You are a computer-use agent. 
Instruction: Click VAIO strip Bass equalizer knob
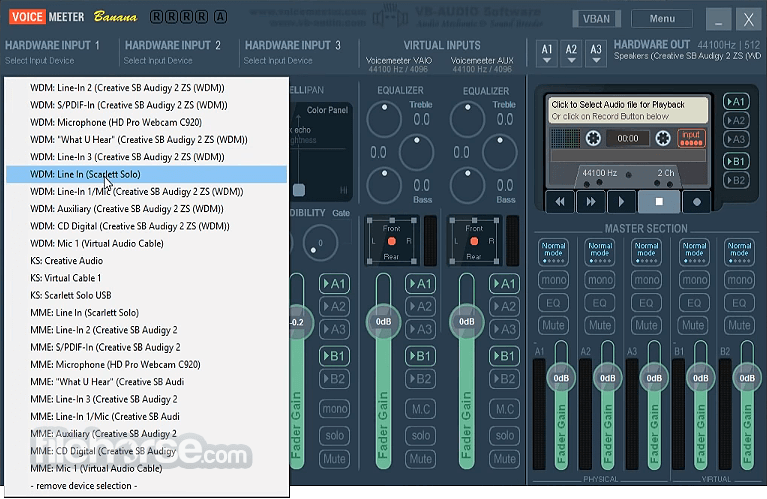(384, 185)
